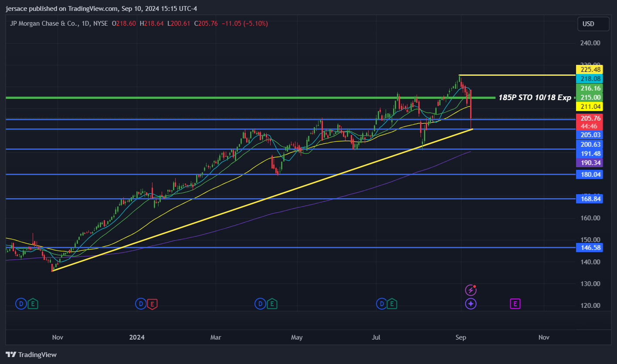The width and height of the screenshot is (617, 364).
Task: Click the 240.00 price axis label
Action: click(x=590, y=43)
